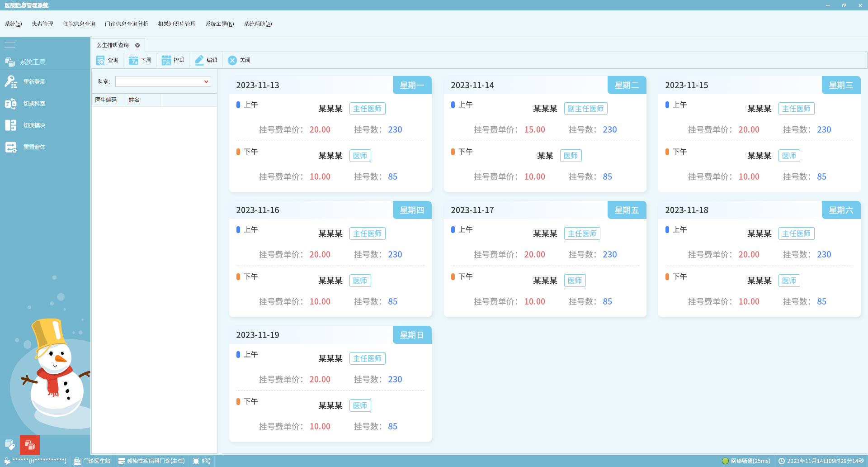Click the red icon at sidebar bottom
The height and width of the screenshot is (467, 868).
[x=30, y=445]
